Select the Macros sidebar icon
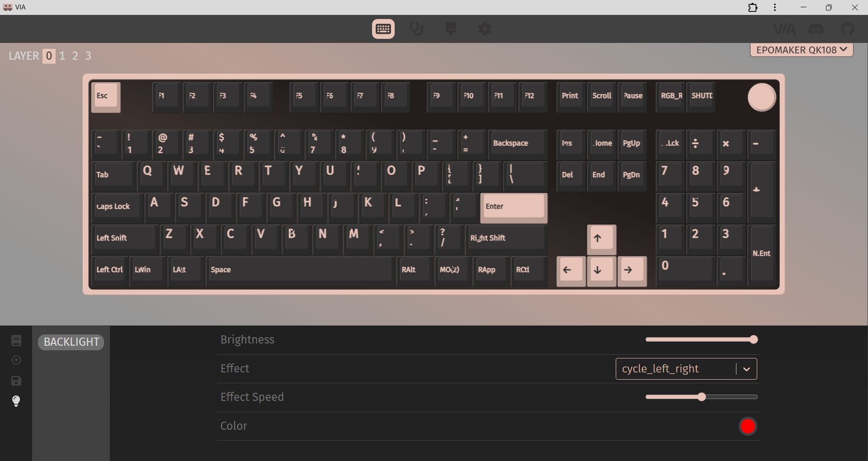 (16, 360)
